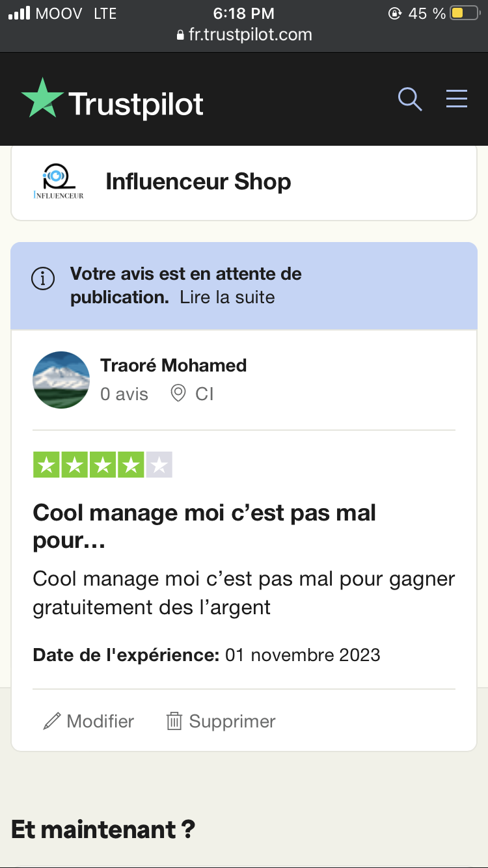Open the Traoré Mohamed reviewer name
The width and height of the screenshot is (488, 868).
(x=174, y=366)
